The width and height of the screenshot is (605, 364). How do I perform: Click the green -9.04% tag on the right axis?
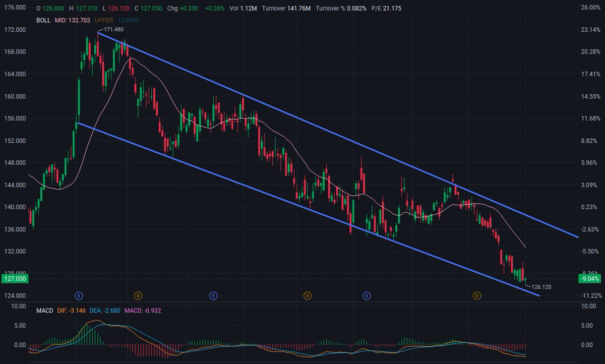(x=590, y=278)
